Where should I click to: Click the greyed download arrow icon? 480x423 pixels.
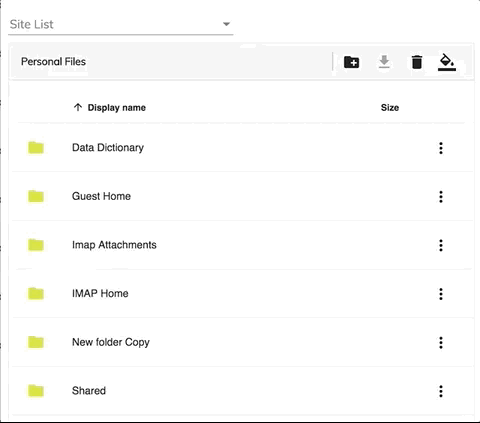[x=384, y=62]
